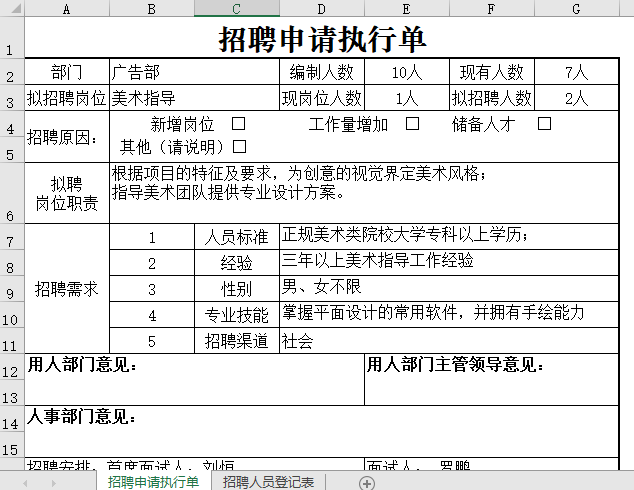
Task: Tick the 工作量增加 checkbox
Action: coord(412,124)
